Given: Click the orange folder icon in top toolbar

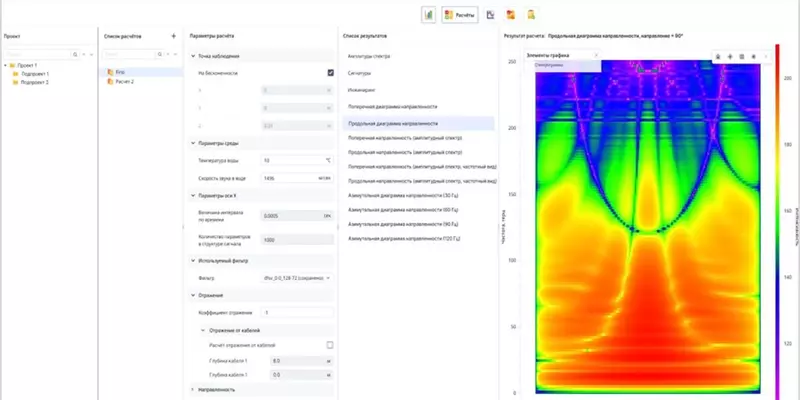Looking at the screenshot, I should point(511,15).
